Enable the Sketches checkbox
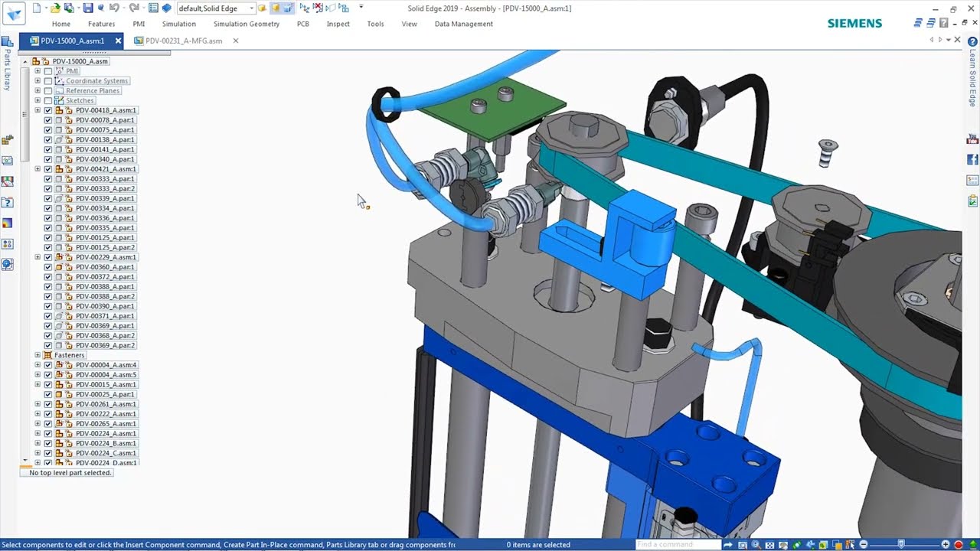The width and height of the screenshot is (980, 551). 48,100
